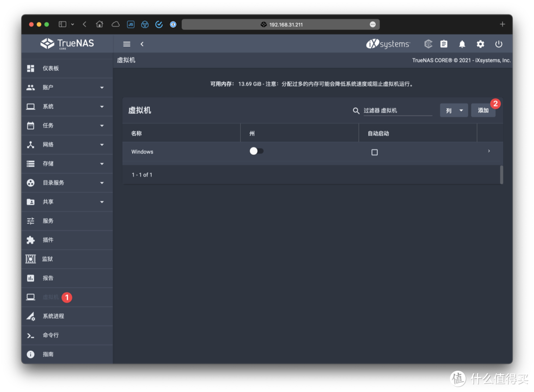Image resolution: width=534 pixels, height=392 pixels.
Task: Click the Add (添加) virtual machine button
Action: pyautogui.click(x=483, y=110)
